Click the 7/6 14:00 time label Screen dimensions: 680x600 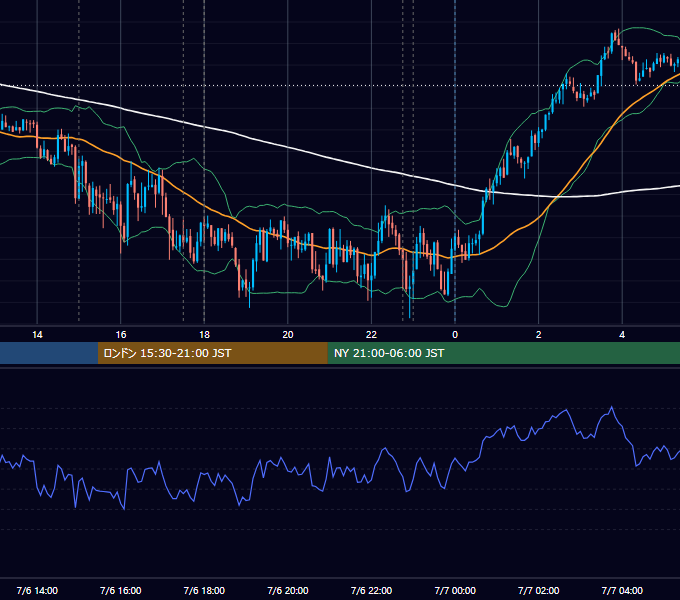(x=37, y=590)
